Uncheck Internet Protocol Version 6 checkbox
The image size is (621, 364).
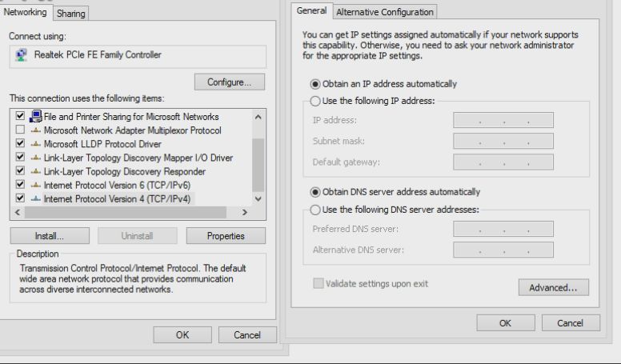(20, 185)
